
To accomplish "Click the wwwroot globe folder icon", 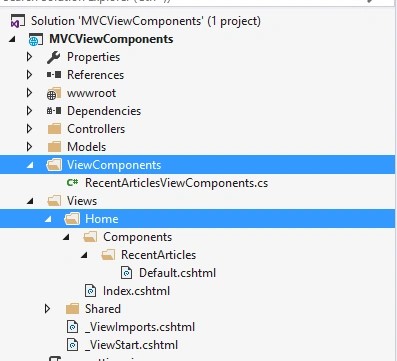I will (x=54, y=93).
